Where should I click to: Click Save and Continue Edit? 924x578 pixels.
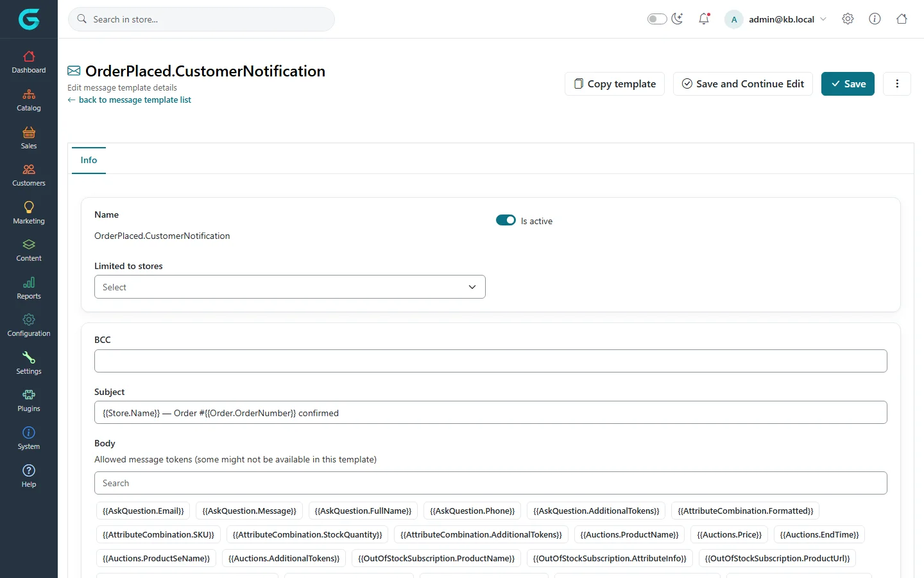click(743, 83)
